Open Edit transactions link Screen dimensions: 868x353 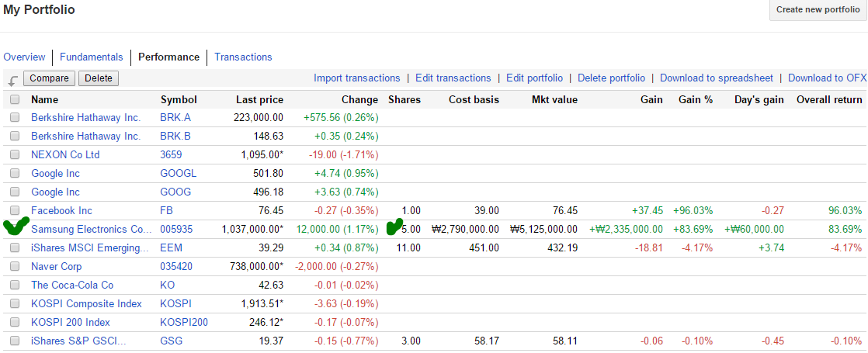click(x=453, y=78)
